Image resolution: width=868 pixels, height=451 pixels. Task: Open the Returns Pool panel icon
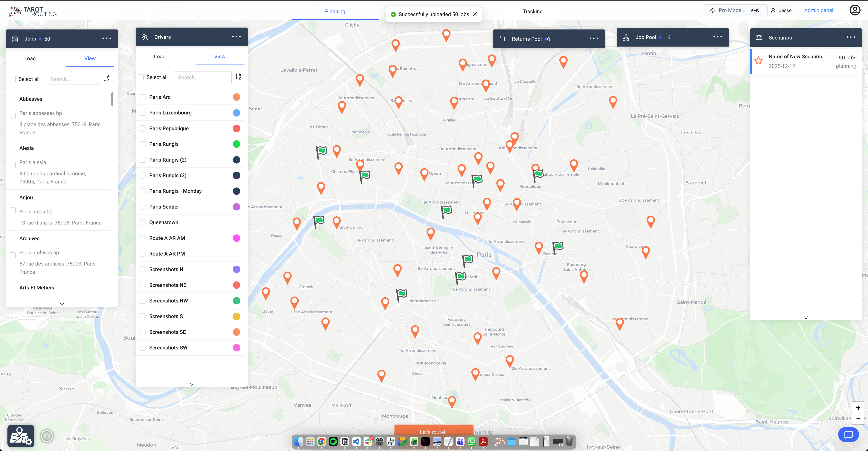(x=502, y=38)
